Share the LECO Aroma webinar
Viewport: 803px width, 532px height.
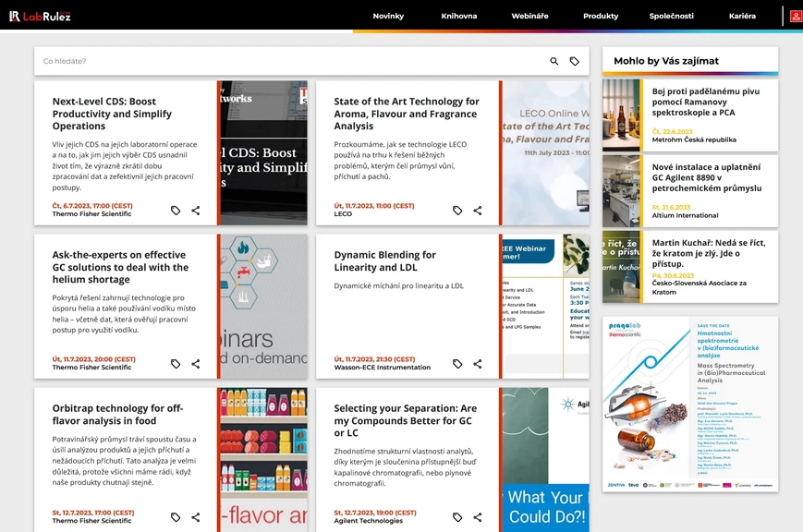pyautogui.click(x=478, y=211)
